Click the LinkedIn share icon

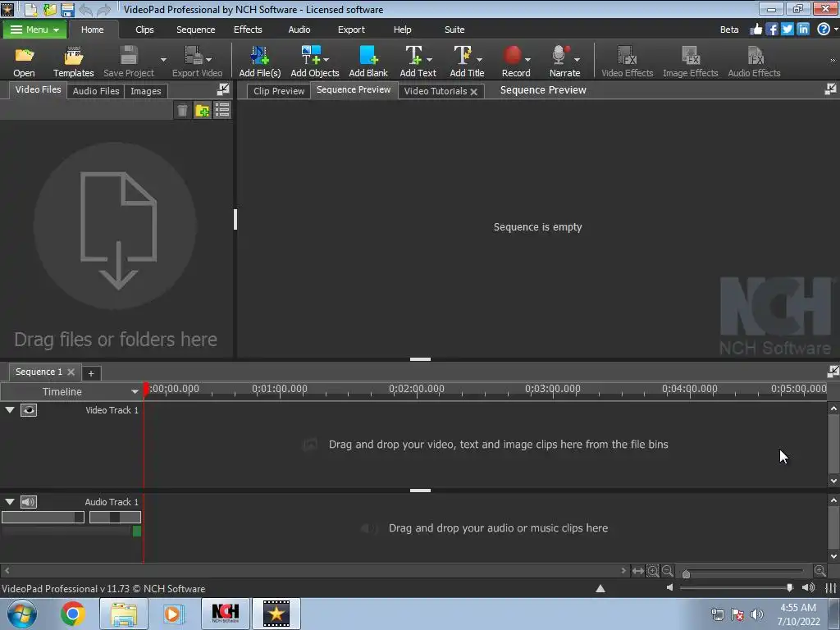[802, 30]
